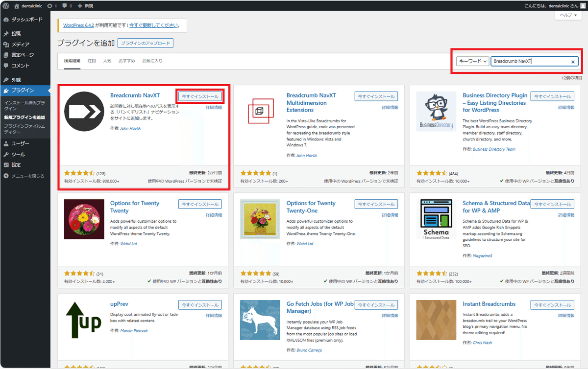Click the 新規 (new) plus item
The width and height of the screenshot is (588, 369).
(85, 6)
